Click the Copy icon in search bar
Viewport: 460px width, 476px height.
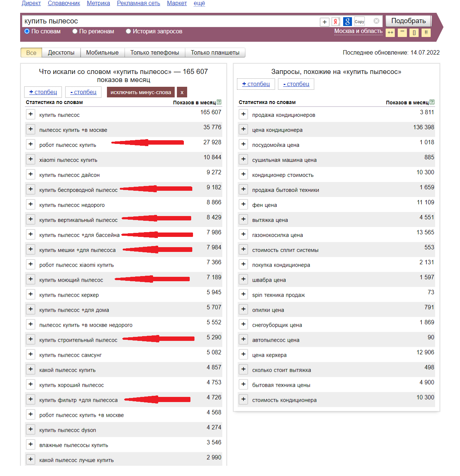(360, 22)
